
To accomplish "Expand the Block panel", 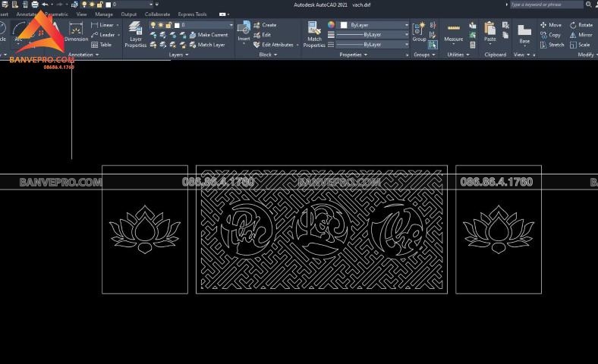I will (x=268, y=55).
